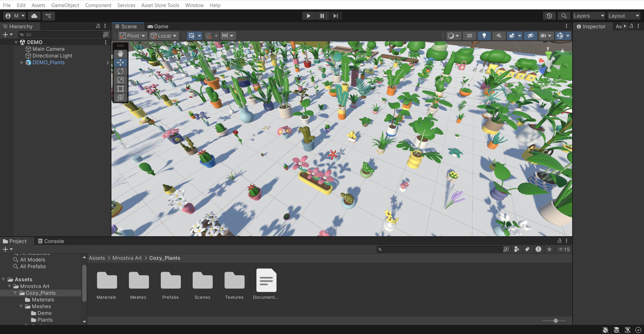Click the Favorites star icon in Project

pos(549,249)
